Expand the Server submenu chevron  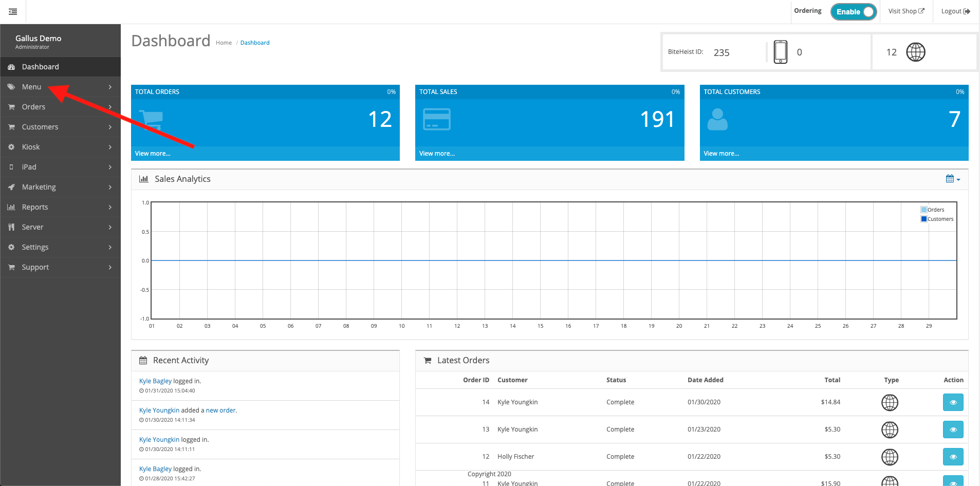(110, 228)
